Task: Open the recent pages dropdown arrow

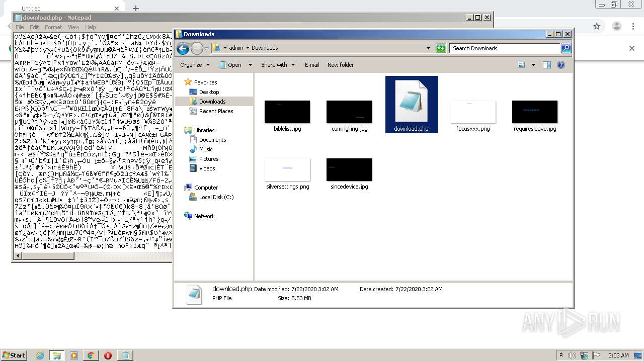Action: [206, 49]
